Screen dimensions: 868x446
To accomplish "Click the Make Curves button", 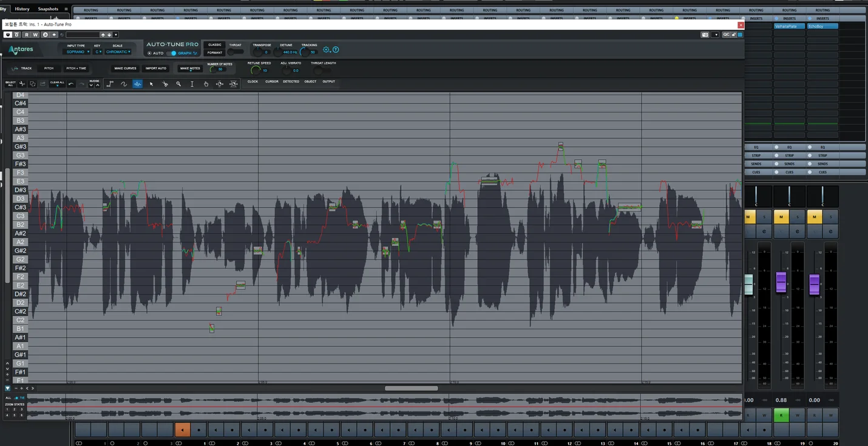I will click(125, 68).
